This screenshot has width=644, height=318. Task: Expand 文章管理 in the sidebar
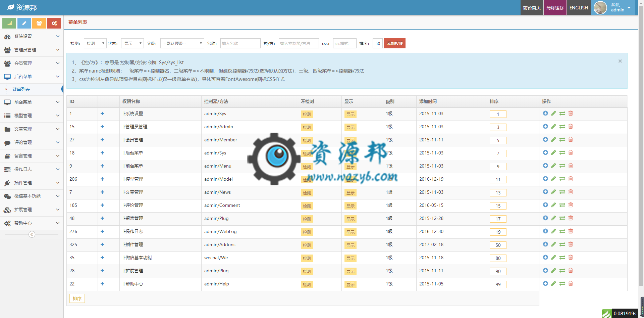tap(32, 129)
